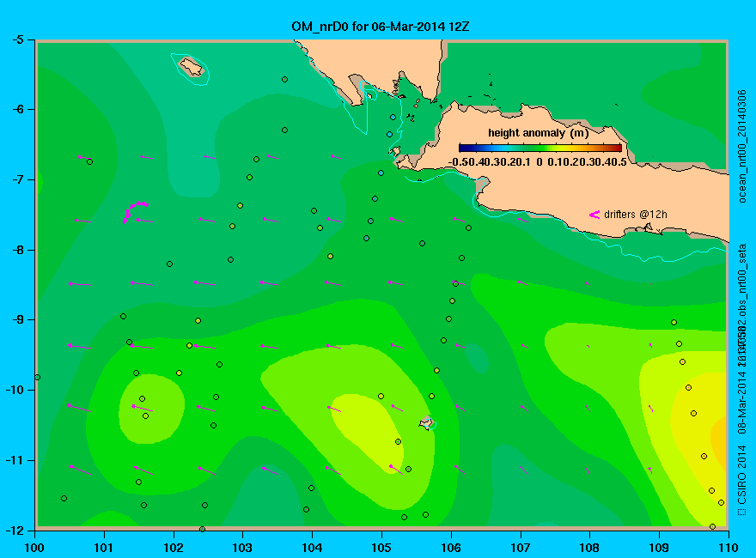Click the color bar tick labels row
The image size is (756, 558).
pos(538,162)
